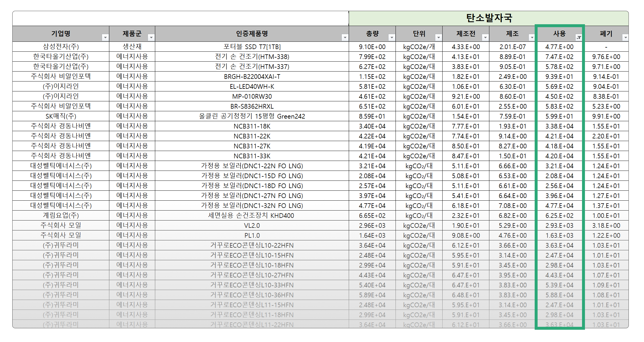Select the 계림요업(주) company cell
This screenshot has height=342, width=644.
[61, 216]
